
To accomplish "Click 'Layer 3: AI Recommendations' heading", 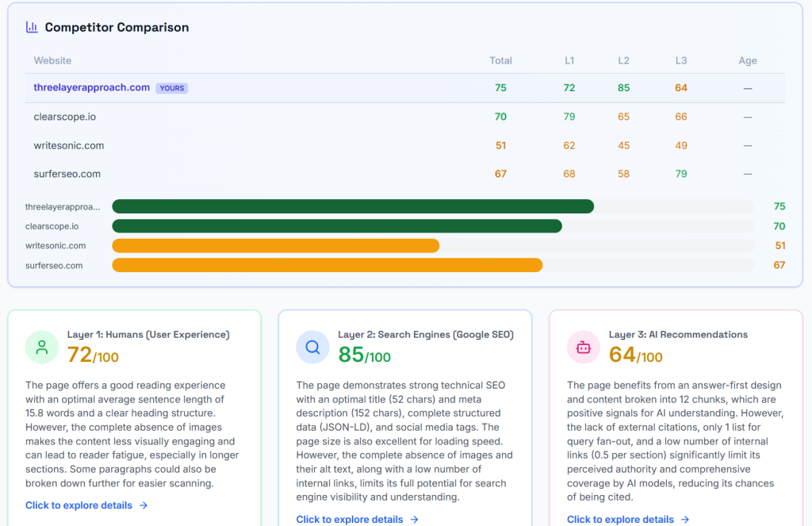I will click(x=678, y=335).
